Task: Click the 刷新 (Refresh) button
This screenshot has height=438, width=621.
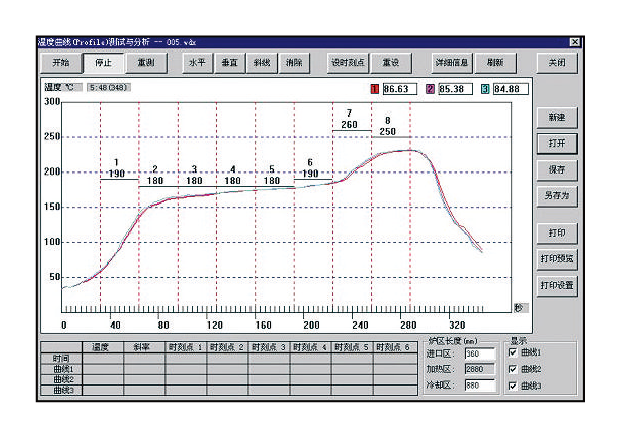Action: (x=495, y=62)
